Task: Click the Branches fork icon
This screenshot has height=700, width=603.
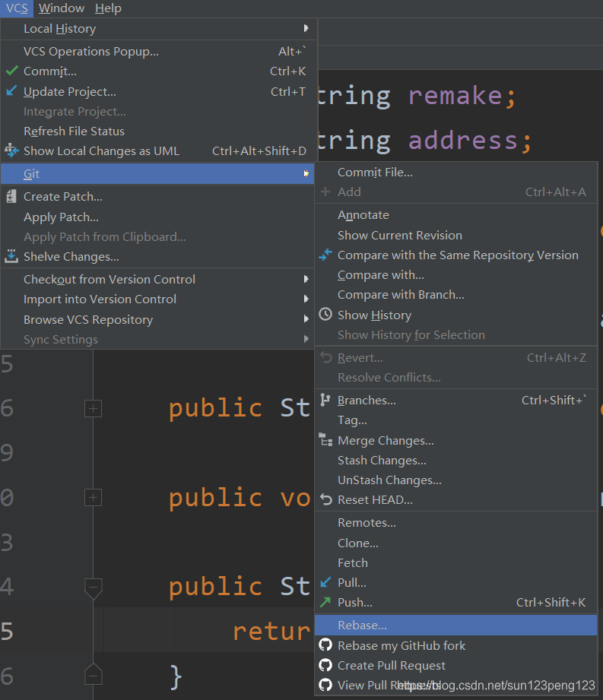Action: (325, 400)
